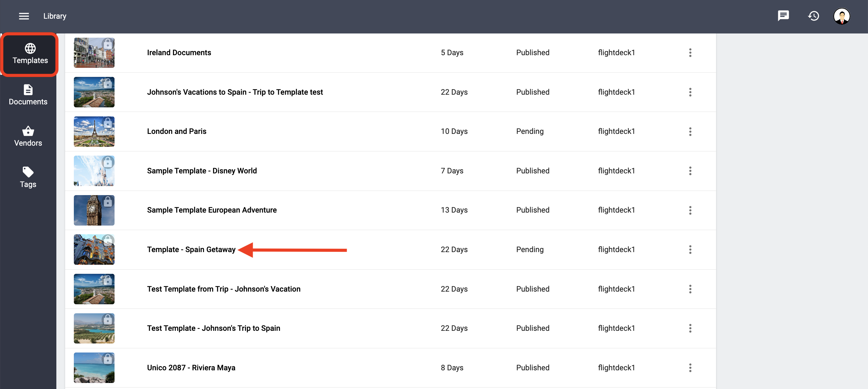Open more options for Template - Spain Getaway
868x389 pixels.
[x=690, y=249]
